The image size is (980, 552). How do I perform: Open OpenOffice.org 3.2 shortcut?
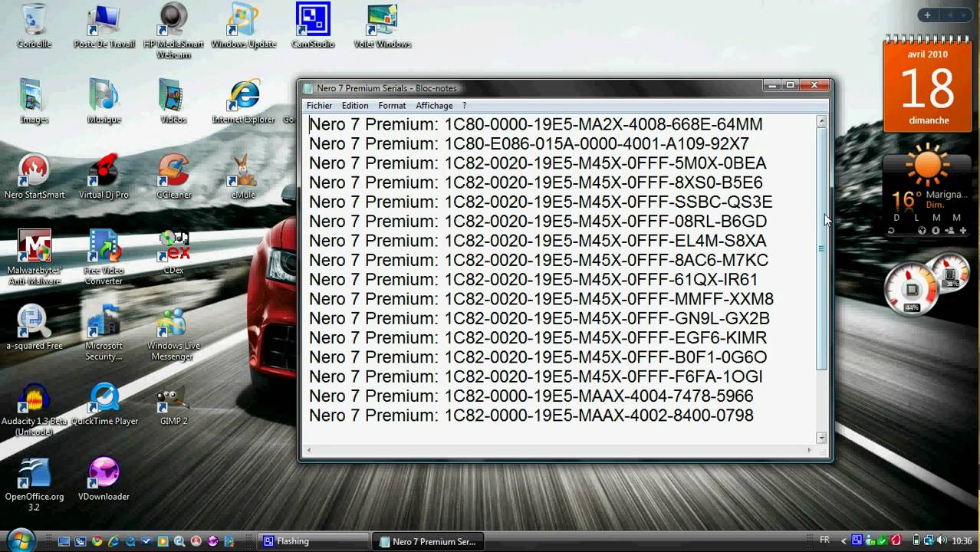34,483
